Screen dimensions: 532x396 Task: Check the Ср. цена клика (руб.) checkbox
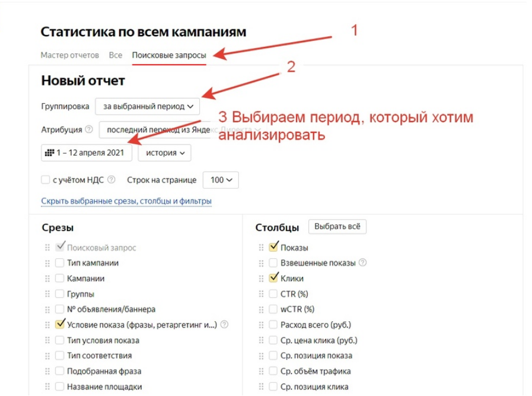coord(273,340)
